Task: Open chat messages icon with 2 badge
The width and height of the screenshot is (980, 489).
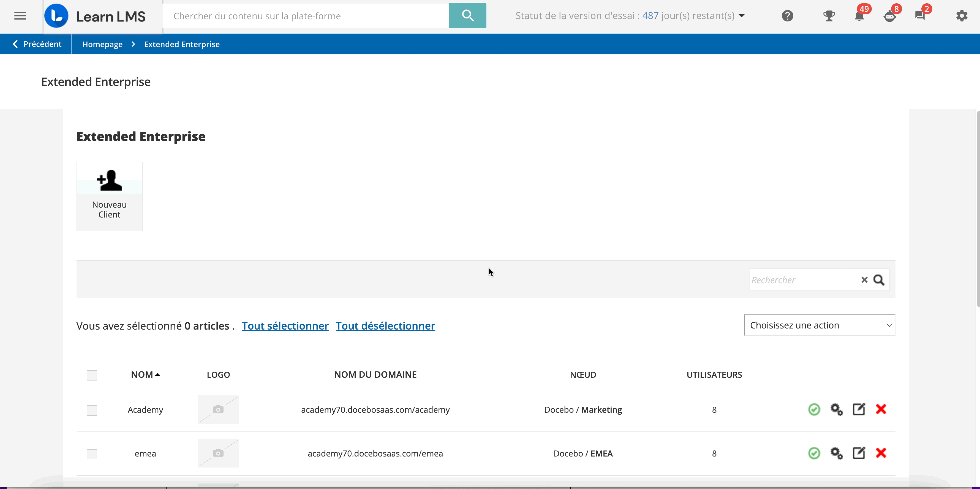Action: pyautogui.click(x=920, y=16)
